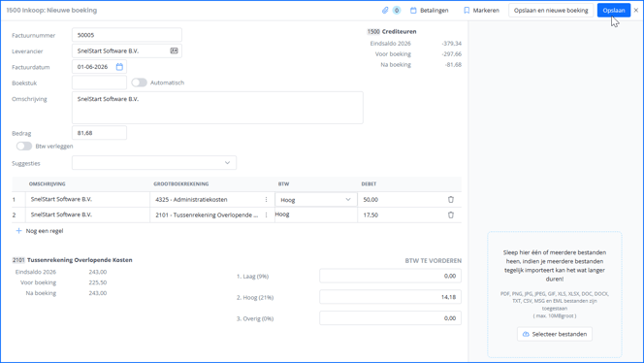Enable the Btw verleggen switch
This screenshot has width=644, height=363.
[24, 146]
